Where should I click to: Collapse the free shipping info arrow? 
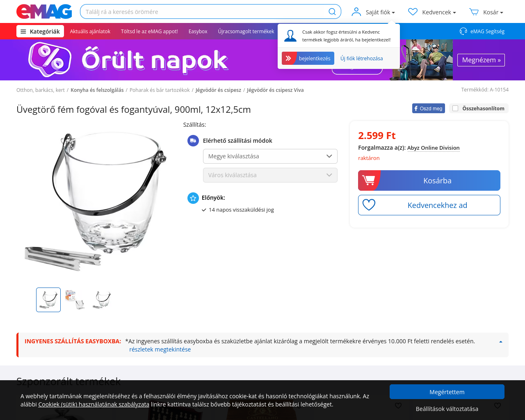[500, 342]
